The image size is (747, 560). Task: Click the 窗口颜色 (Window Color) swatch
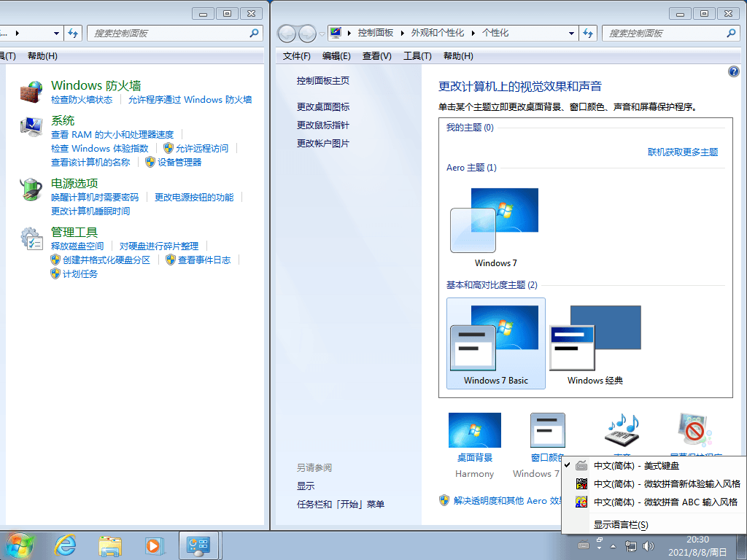tap(548, 429)
